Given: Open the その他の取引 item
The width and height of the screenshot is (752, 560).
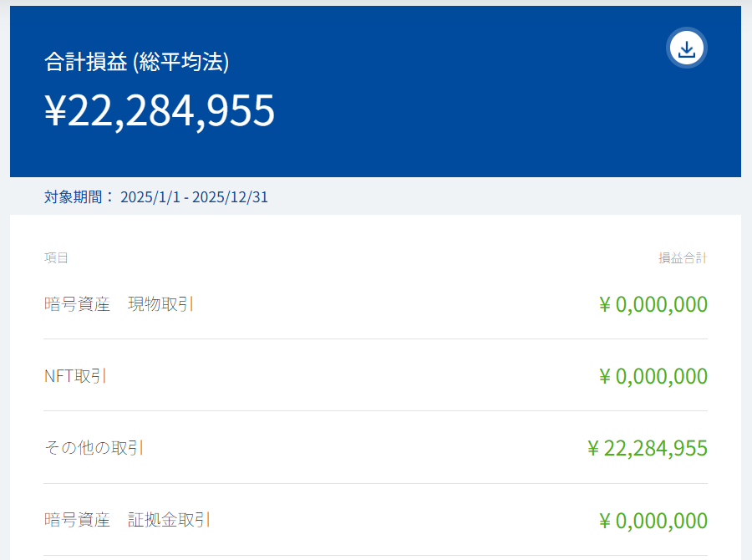Looking at the screenshot, I should (93, 448).
